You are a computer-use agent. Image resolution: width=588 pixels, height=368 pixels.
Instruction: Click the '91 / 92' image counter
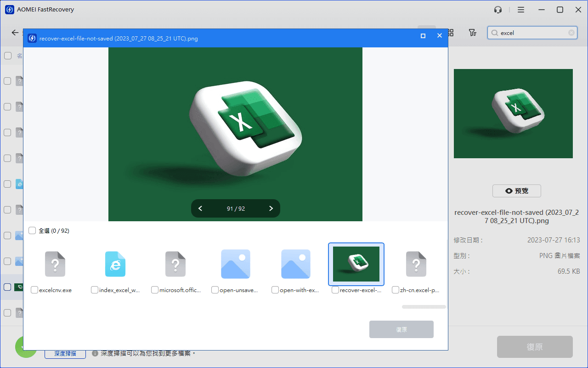pos(236,209)
